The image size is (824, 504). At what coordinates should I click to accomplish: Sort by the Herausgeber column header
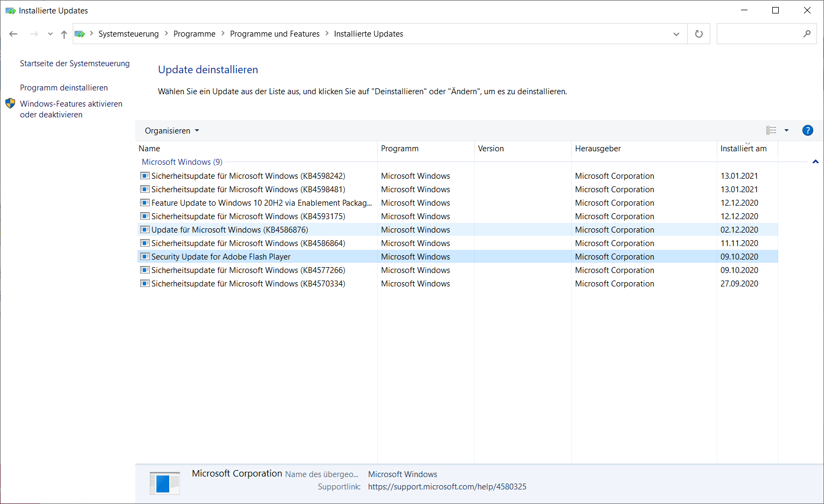[644, 149]
